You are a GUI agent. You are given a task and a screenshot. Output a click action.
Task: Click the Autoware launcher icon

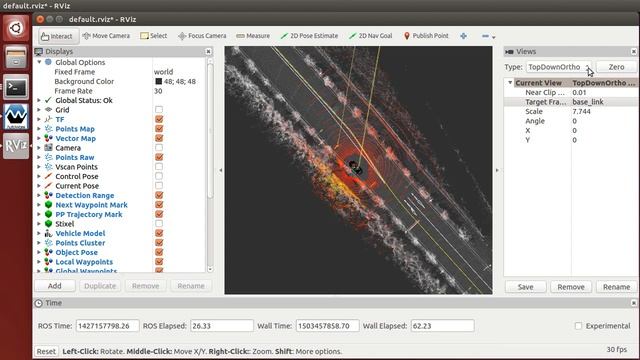pyautogui.click(x=16, y=116)
